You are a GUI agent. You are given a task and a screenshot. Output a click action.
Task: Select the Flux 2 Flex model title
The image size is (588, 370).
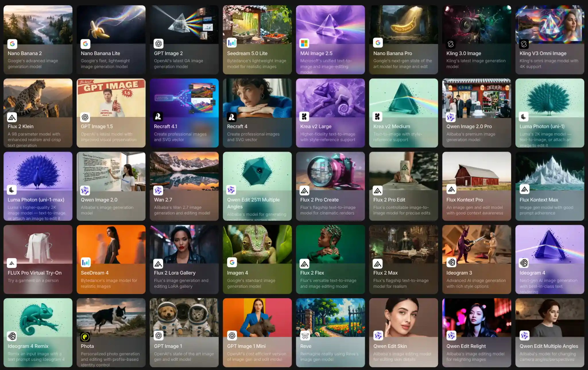[x=312, y=273]
